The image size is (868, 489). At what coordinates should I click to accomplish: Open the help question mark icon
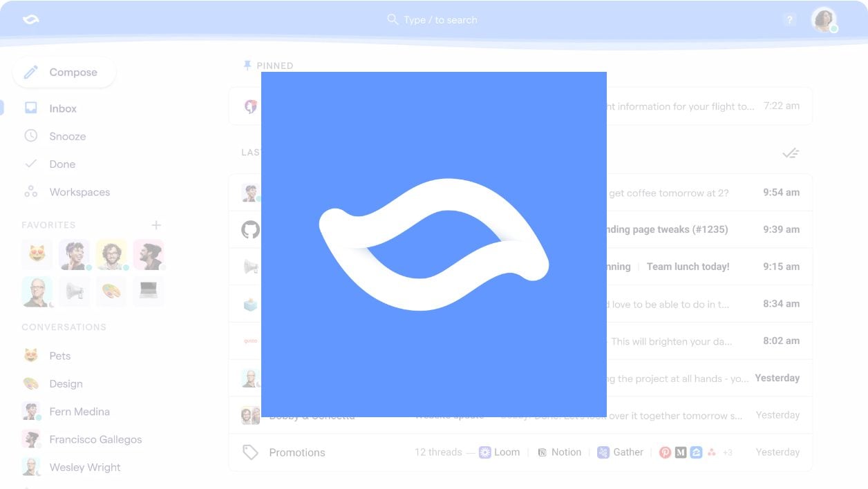coord(790,20)
